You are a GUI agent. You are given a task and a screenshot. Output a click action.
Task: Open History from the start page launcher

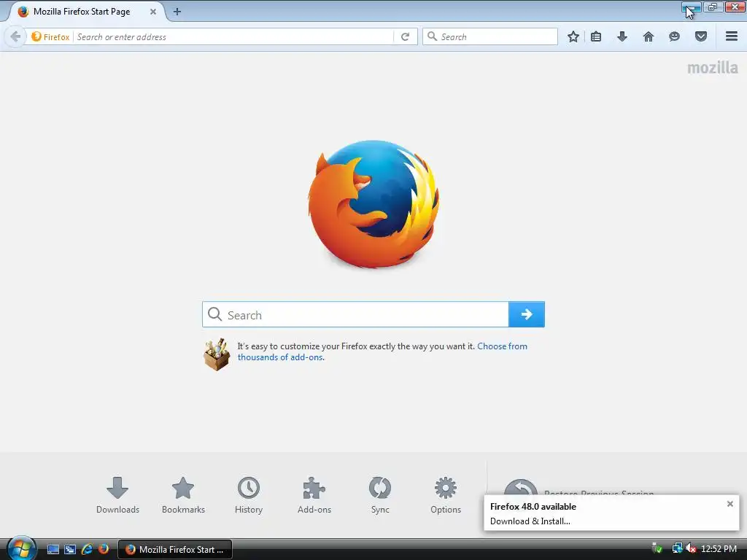[x=249, y=495]
